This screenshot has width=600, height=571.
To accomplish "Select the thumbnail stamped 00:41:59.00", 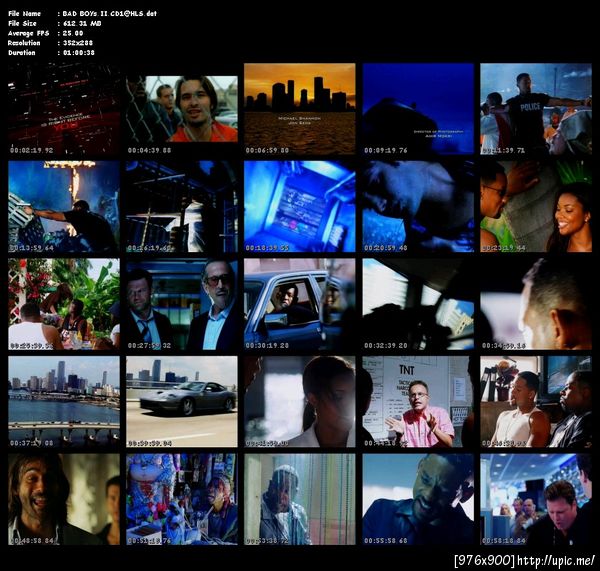I will pos(300,402).
